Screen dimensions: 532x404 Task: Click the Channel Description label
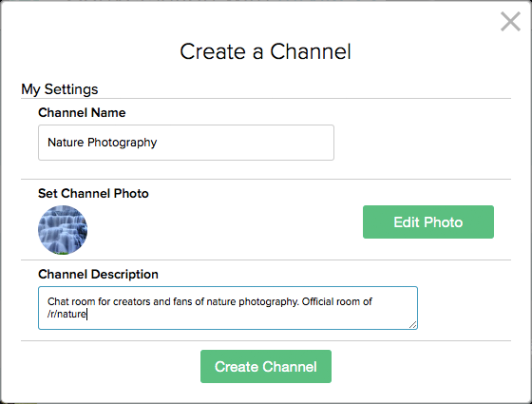98,274
